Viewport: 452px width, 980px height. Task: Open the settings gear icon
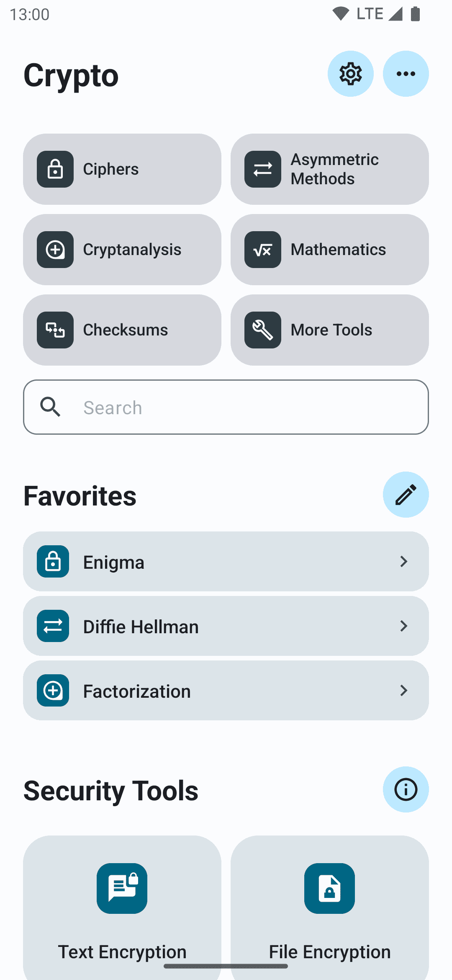pyautogui.click(x=350, y=74)
